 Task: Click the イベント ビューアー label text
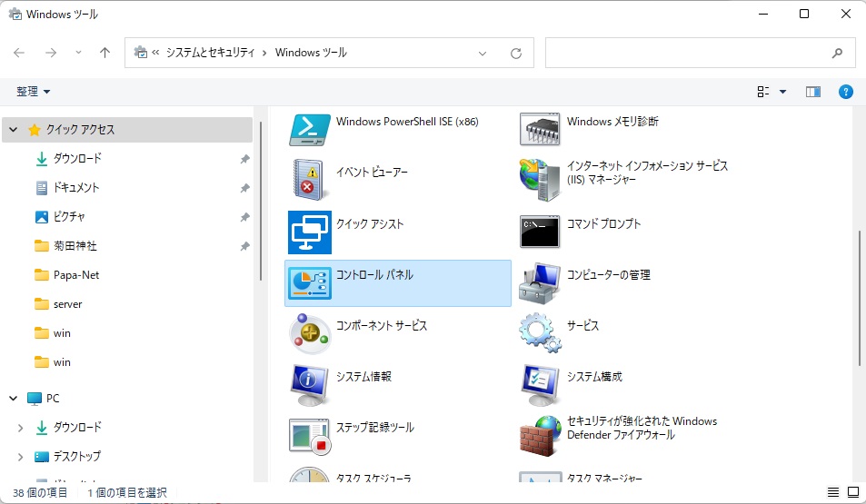[373, 173]
